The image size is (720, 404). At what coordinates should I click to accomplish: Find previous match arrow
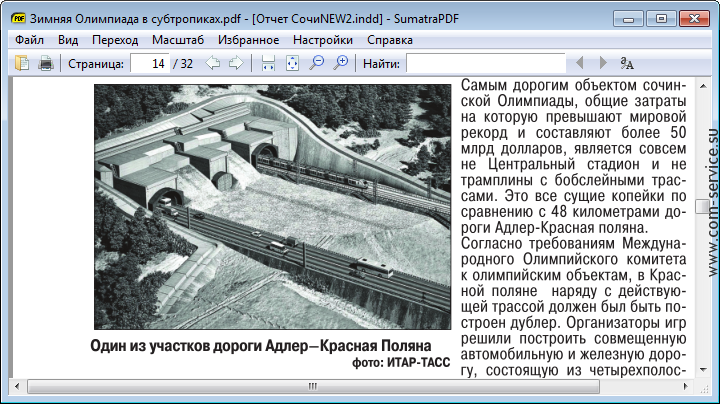[580, 63]
